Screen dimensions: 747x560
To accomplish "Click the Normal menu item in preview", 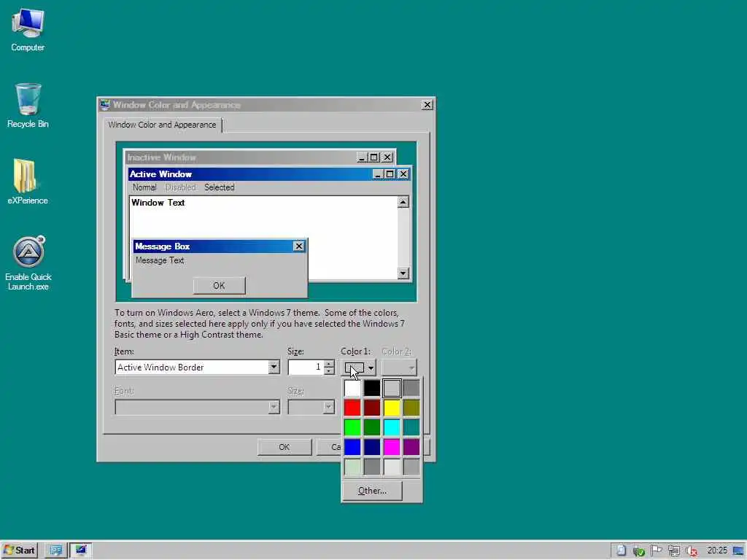I will coord(144,187).
